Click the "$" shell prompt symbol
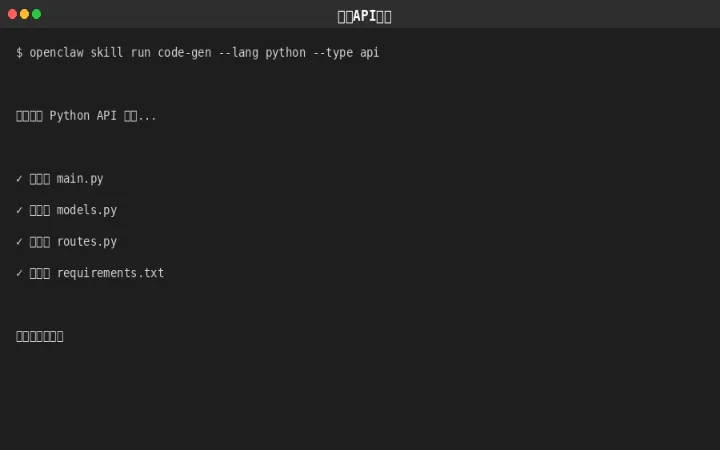The height and width of the screenshot is (450, 720). (x=19, y=53)
